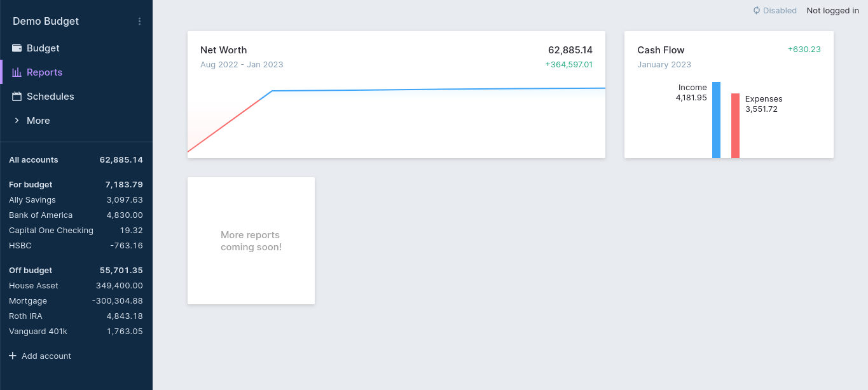Image resolution: width=868 pixels, height=390 pixels.
Task: Click the blue Income bar in Cash Flow
Action: tap(716, 120)
